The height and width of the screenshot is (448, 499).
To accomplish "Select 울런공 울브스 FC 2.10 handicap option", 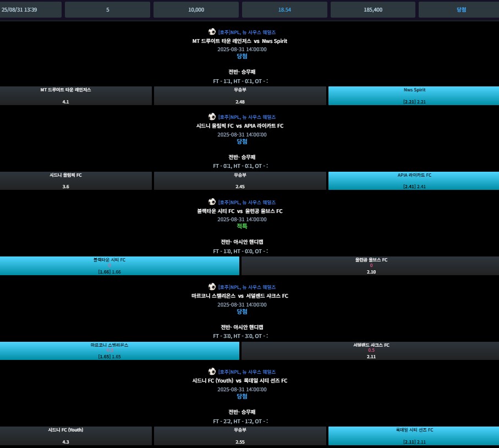I will (370, 266).
